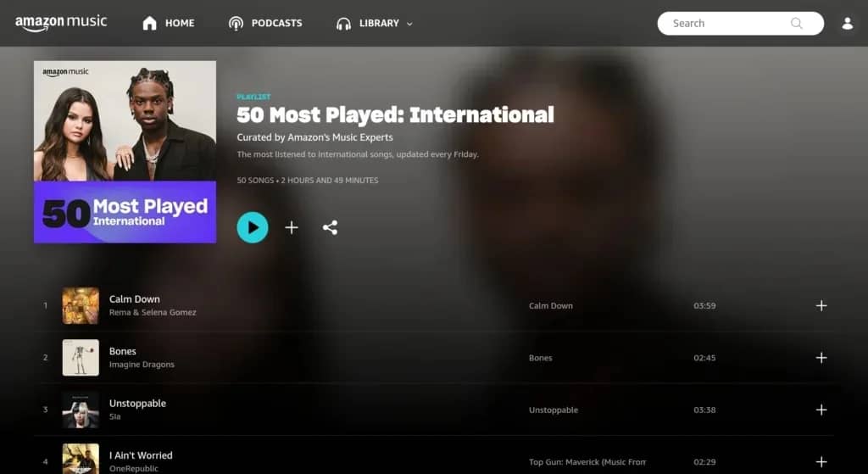Viewport: 868px width, 474px height.
Task: Click the 50 Most Played: International heading
Action: 395,114
